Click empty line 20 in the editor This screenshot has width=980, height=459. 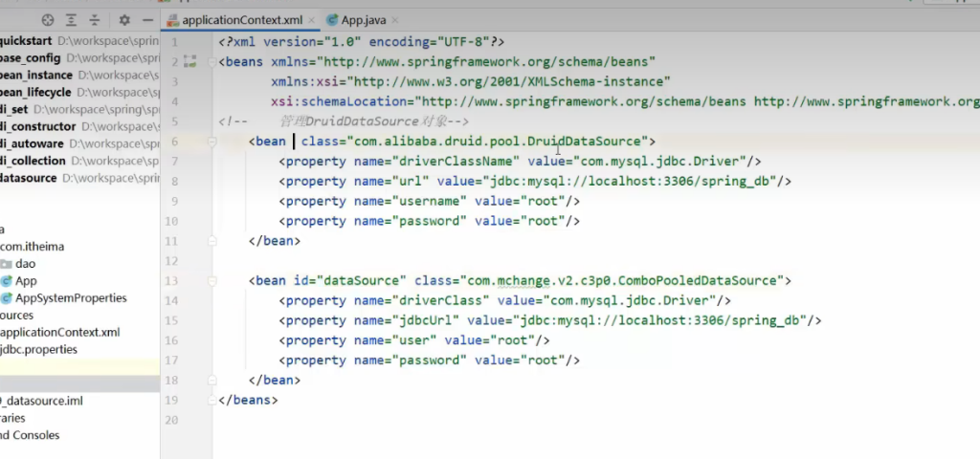(479, 421)
